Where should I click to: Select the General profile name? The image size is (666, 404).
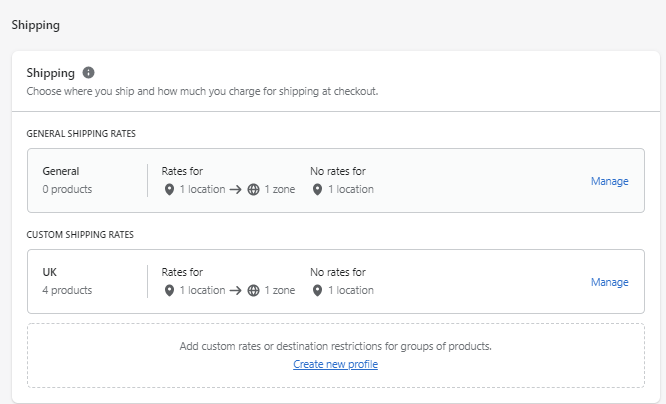(61, 171)
